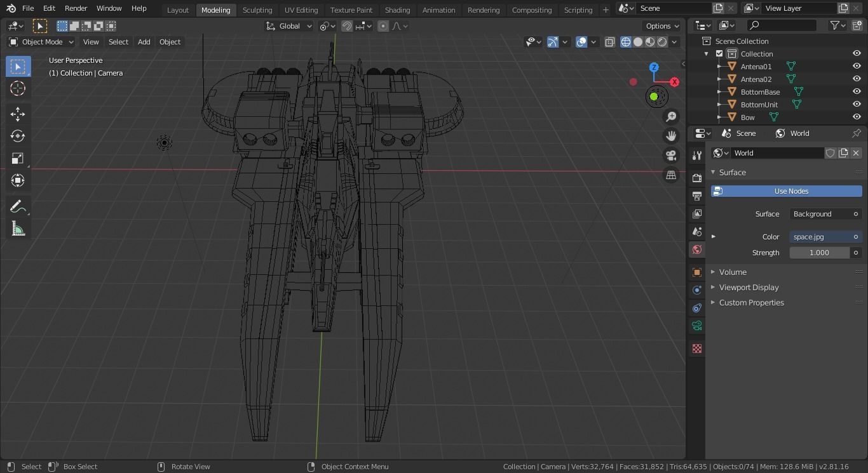Switch to the Sculpting workspace tab
Viewport: 868px width, 473px height.
point(257,10)
